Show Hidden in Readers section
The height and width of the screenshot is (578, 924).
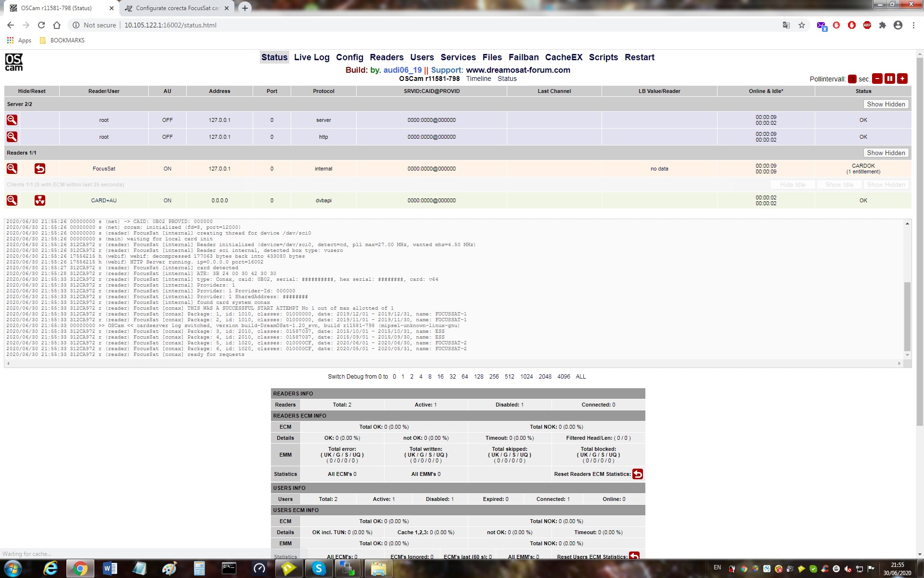(885, 153)
